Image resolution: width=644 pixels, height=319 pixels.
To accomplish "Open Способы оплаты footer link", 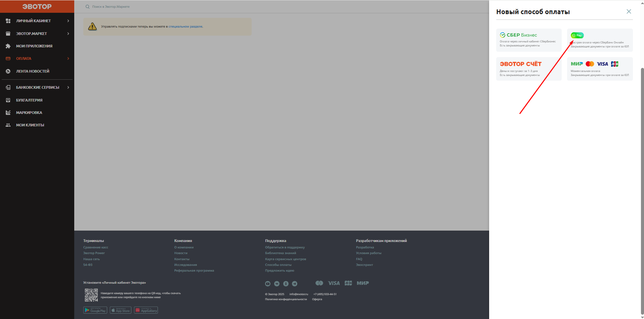I will [x=278, y=265].
